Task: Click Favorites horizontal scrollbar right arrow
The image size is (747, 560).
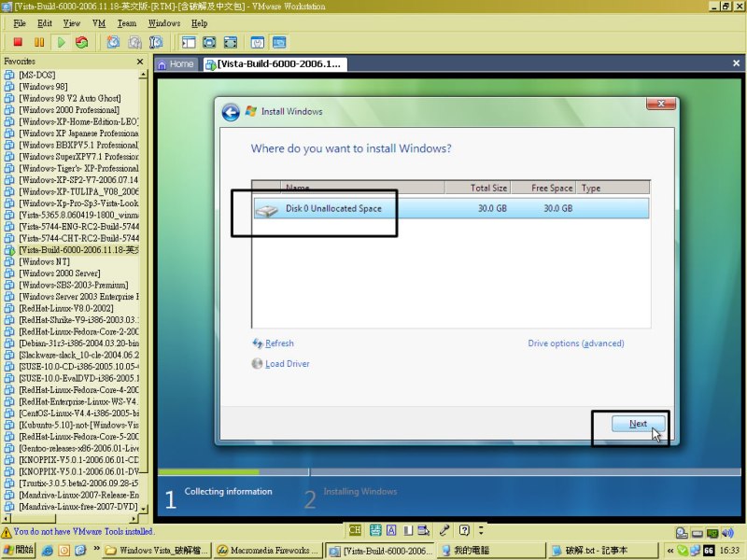Action: (x=134, y=518)
